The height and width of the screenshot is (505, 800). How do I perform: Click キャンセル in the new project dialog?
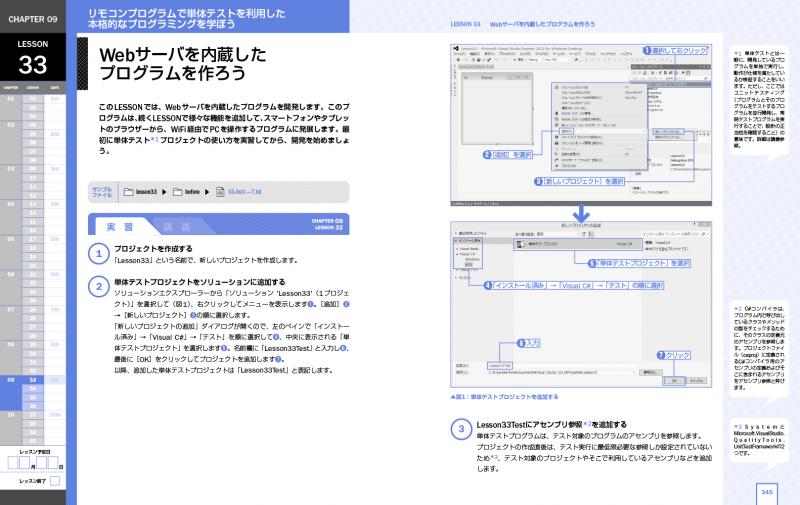coord(696,381)
